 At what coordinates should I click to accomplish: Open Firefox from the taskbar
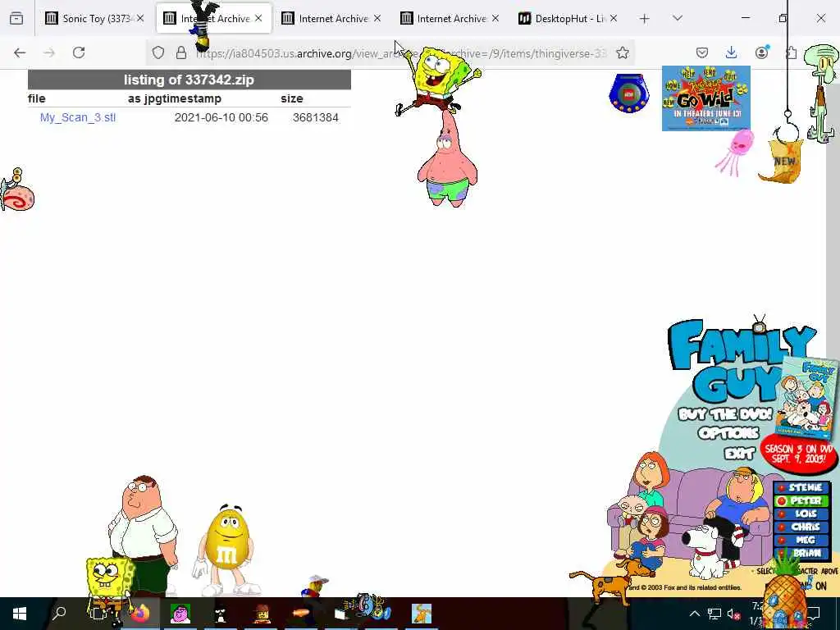pyautogui.click(x=141, y=613)
